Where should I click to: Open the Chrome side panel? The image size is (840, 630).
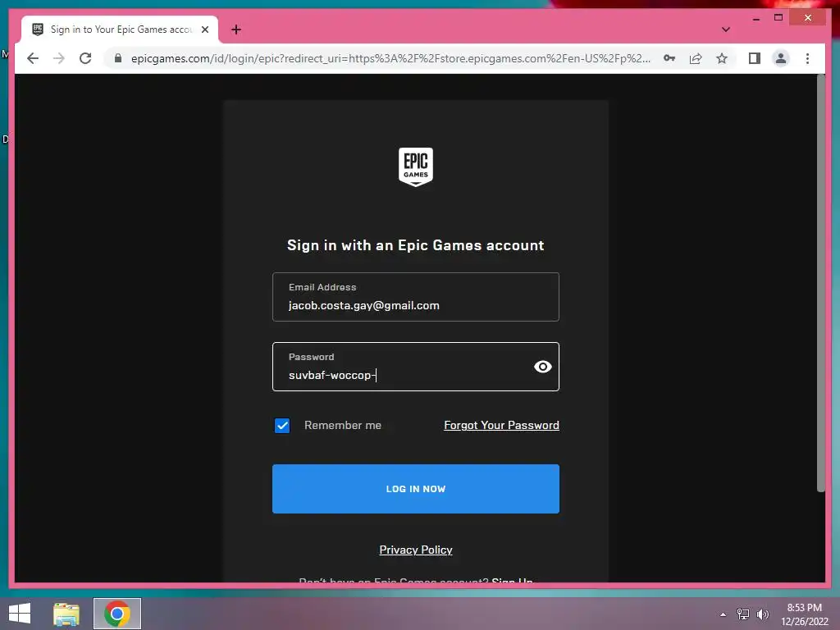[755, 58]
